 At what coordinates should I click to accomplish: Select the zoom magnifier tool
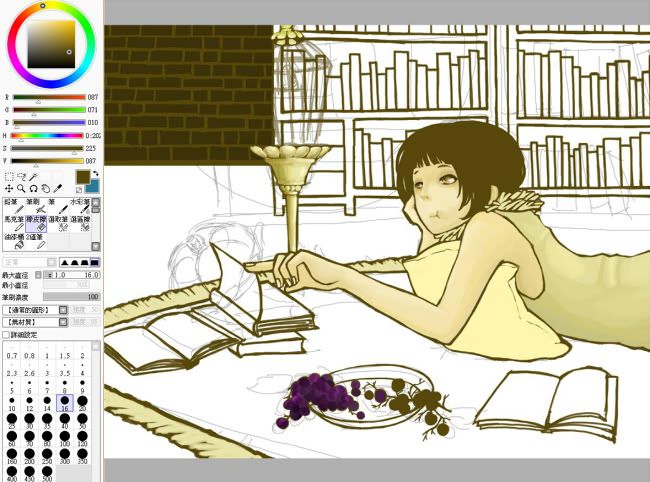21,188
